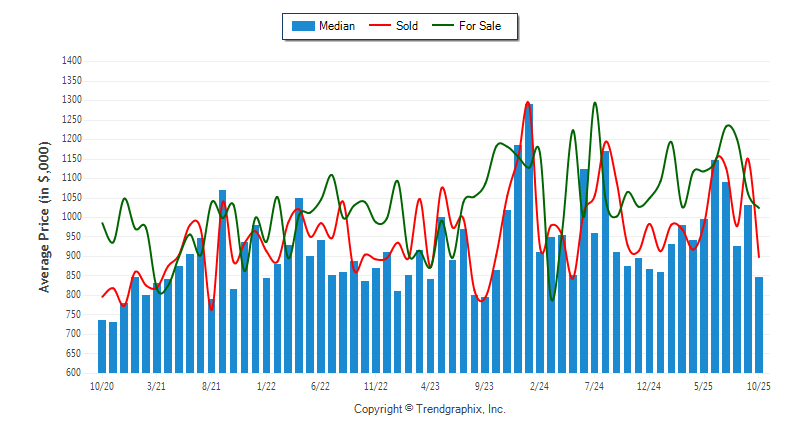The height and width of the screenshot is (434, 800).
Task: Open the Trendgraphix copyright text
Action: [430, 409]
